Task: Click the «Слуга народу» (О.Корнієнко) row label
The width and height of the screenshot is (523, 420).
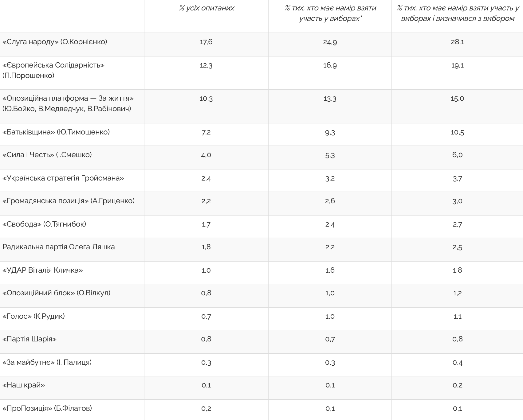Action: [55, 42]
